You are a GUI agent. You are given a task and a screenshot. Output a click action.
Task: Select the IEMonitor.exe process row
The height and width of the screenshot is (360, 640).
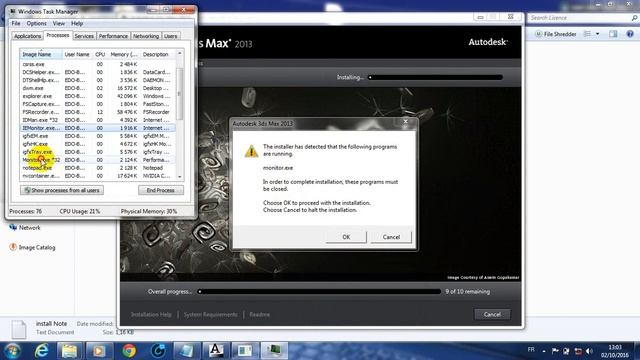[x=98, y=128]
